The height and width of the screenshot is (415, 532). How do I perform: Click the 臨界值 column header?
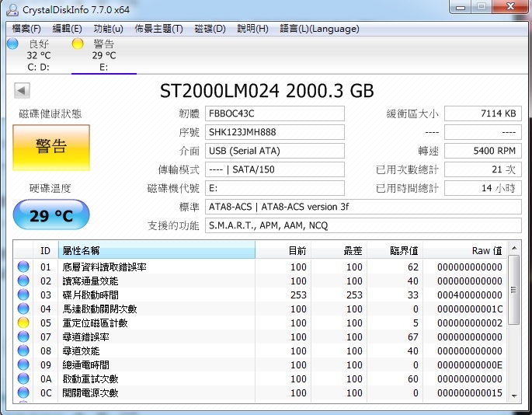pyautogui.click(x=395, y=250)
